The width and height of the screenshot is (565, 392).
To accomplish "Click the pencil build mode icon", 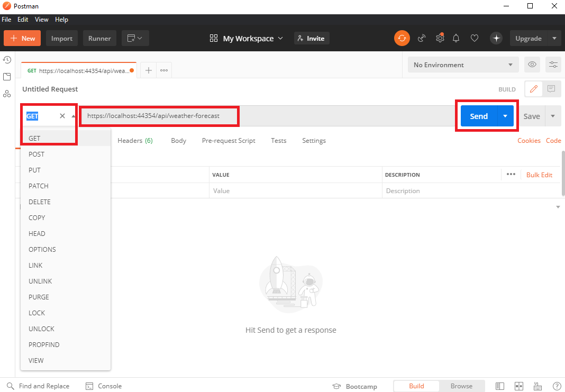I will [534, 89].
